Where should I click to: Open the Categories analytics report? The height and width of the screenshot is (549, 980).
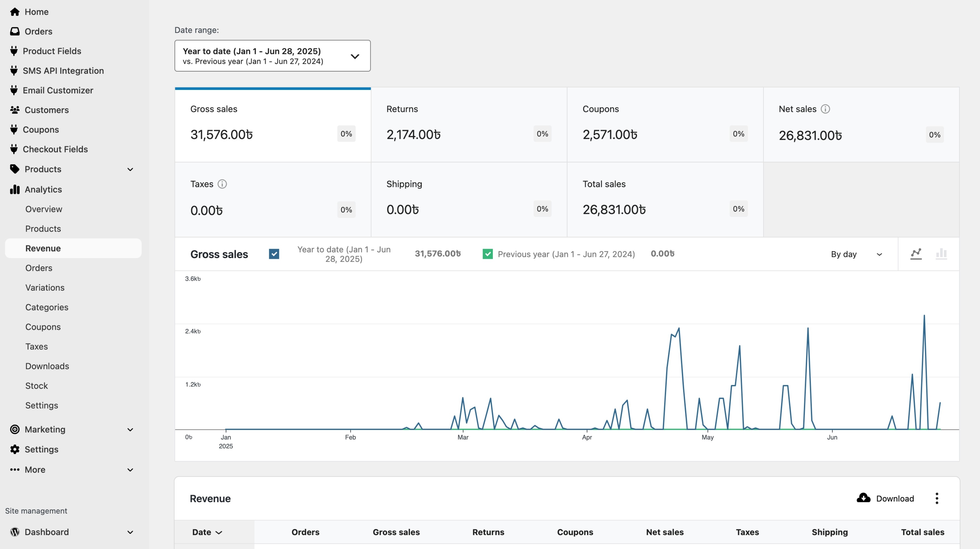tap(47, 307)
